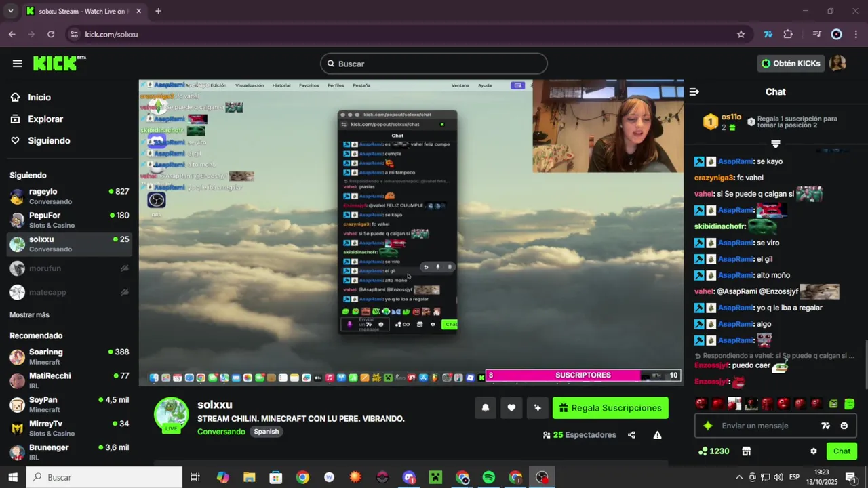Open the user profile avatar menu
Image resolution: width=868 pixels, height=488 pixels.
[838, 64]
